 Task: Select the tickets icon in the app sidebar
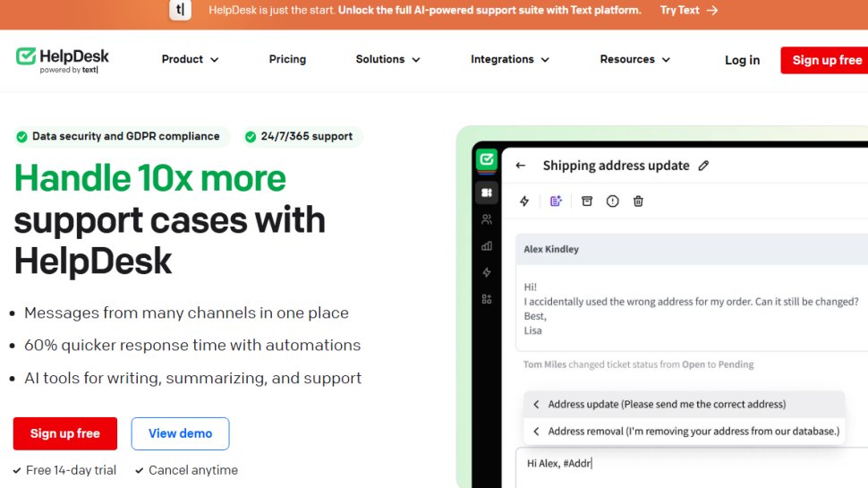tap(487, 193)
